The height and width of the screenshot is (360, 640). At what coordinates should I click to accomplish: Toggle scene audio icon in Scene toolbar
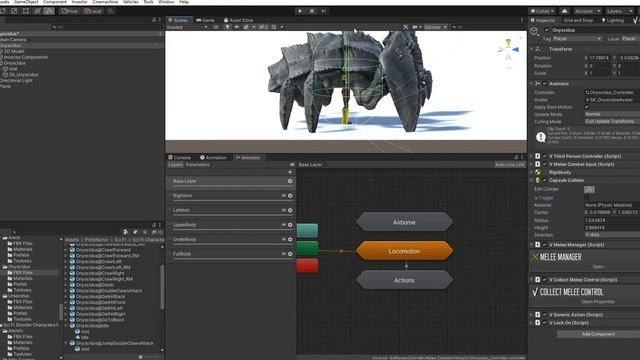(x=237, y=27)
